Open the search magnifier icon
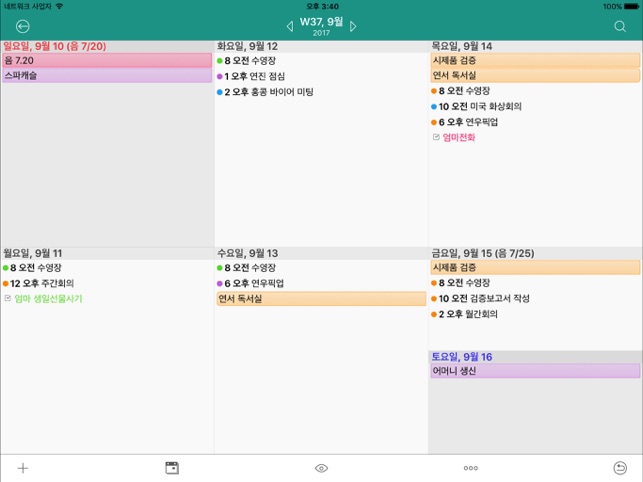 [x=620, y=26]
